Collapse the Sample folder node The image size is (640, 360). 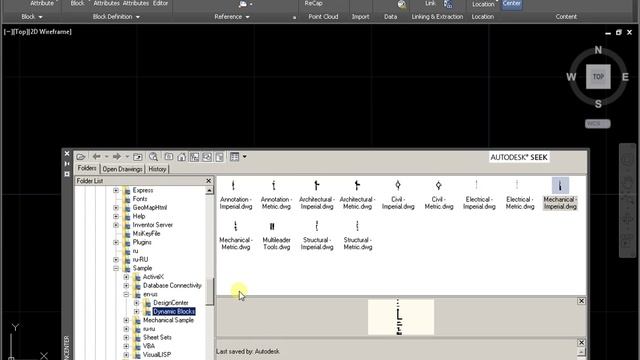point(116,268)
